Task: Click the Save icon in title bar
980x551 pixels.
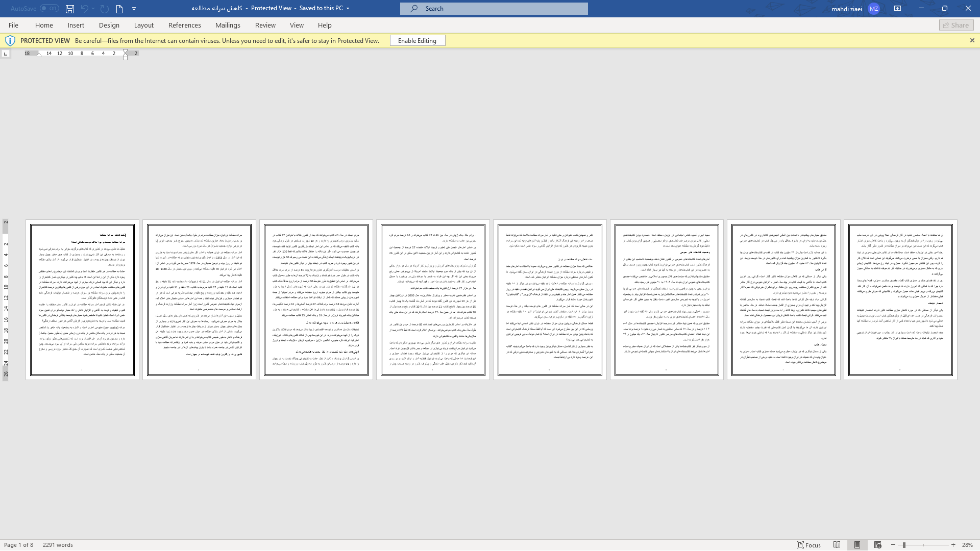Action: [70, 9]
